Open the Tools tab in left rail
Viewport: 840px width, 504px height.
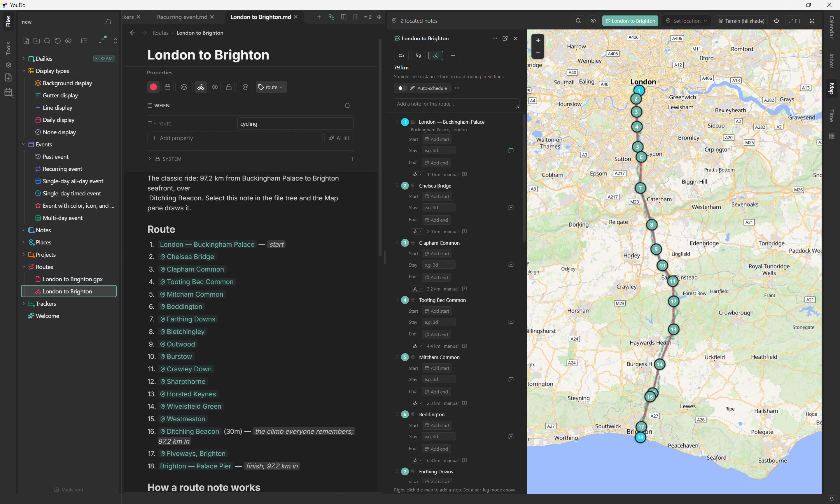tap(8, 48)
